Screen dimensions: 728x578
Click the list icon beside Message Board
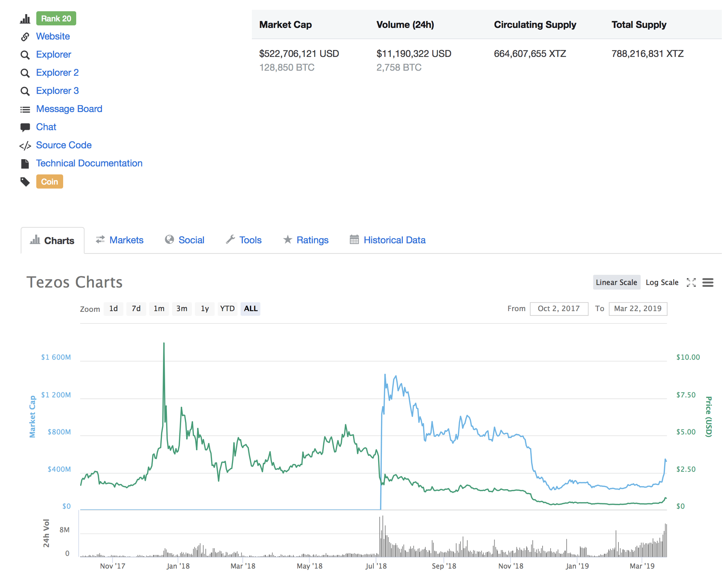(x=25, y=110)
